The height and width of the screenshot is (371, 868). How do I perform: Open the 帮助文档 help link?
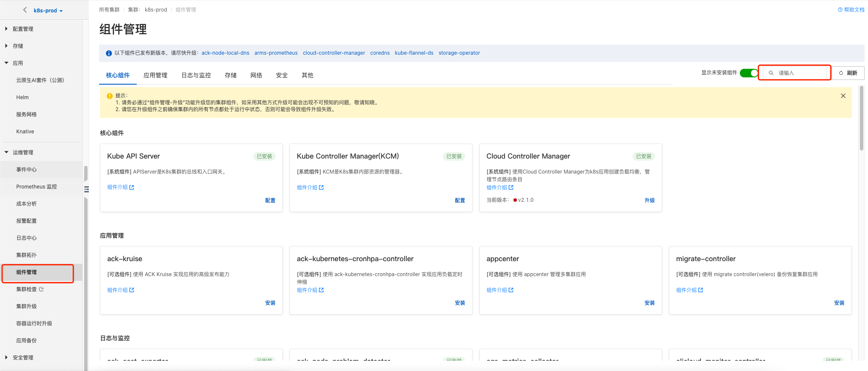(851, 9)
